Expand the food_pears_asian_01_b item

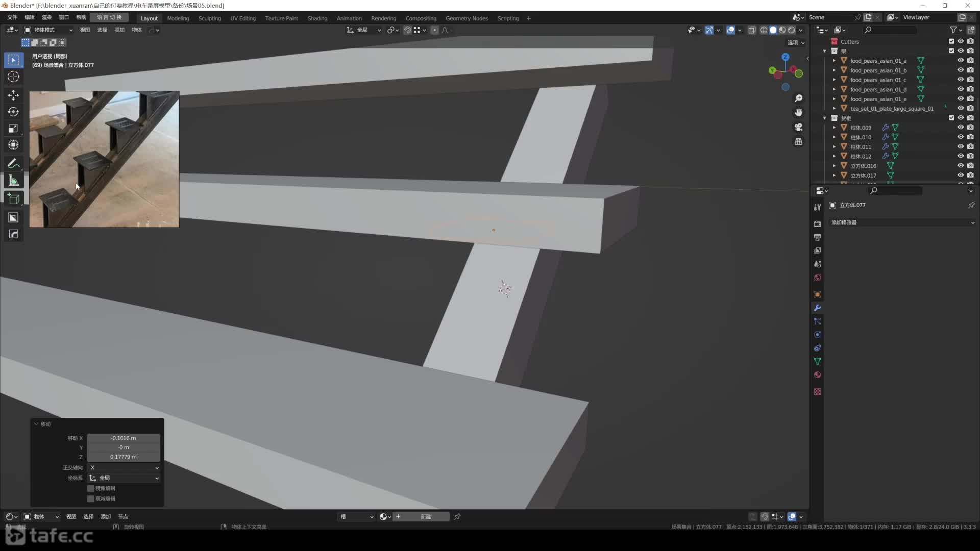pyautogui.click(x=834, y=70)
